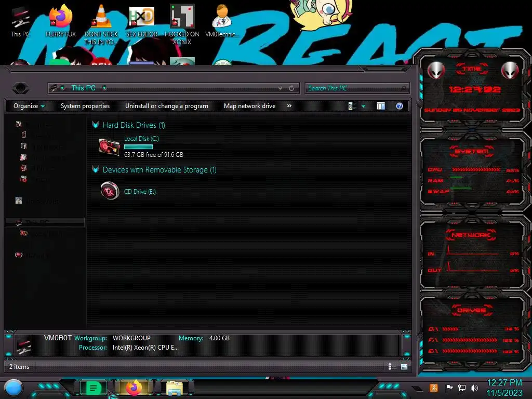Click the WORKGROUP value in details pane

131,338
